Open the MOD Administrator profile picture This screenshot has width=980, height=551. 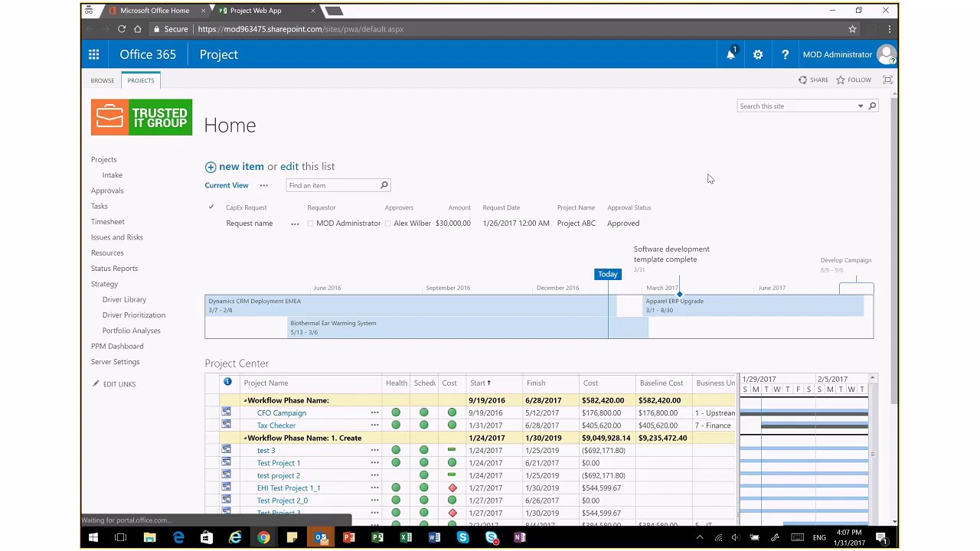coord(887,54)
